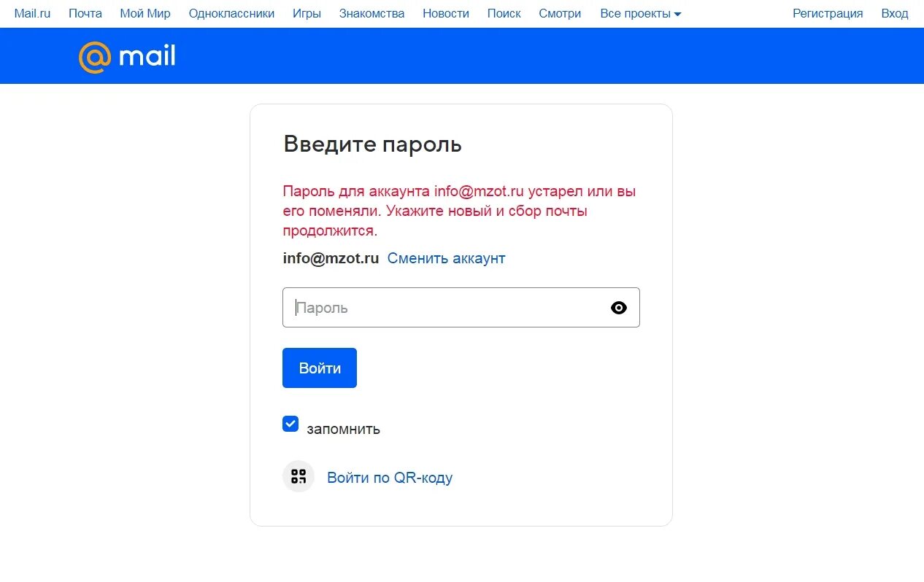The height and width of the screenshot is (582, 924).
Task: Click the Регистрация link
Action: point(828,13)
